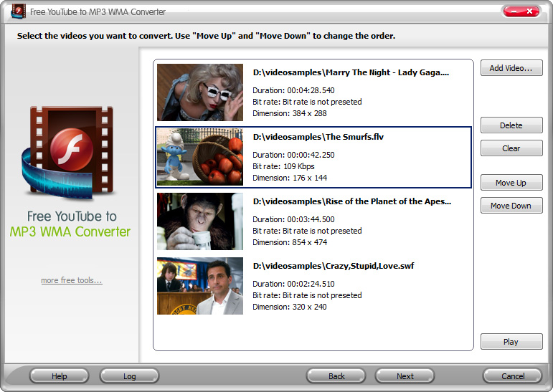Viewport: 553px width, 392px height.
Task: Click The Smurfs.flv file name
Action: click(x=318, y=137)
